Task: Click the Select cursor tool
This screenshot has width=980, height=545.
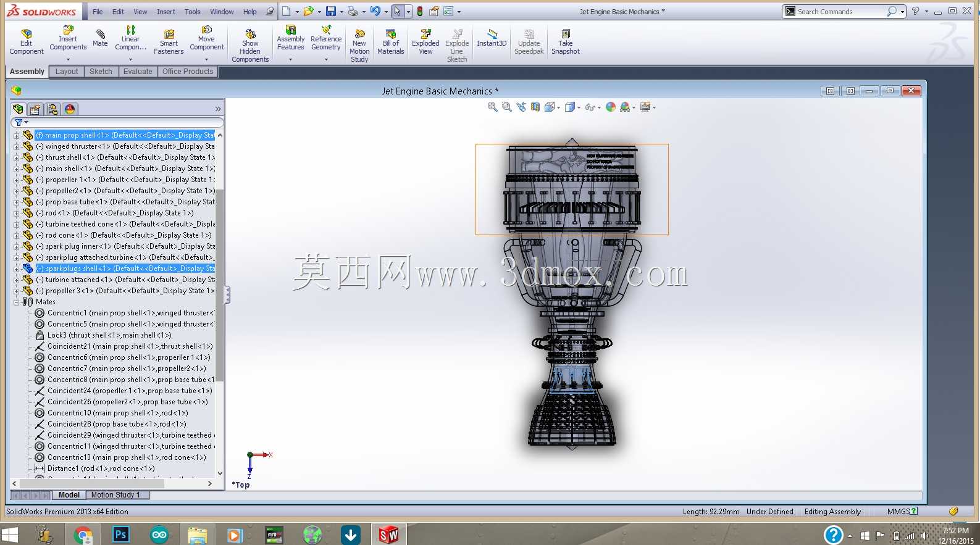Action: coord(397,11)
